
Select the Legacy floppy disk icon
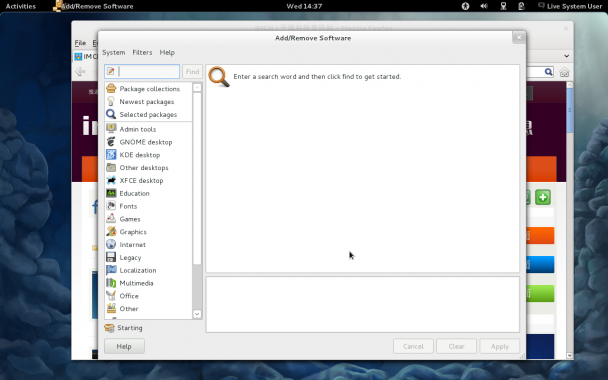click(x=111, y=257)
